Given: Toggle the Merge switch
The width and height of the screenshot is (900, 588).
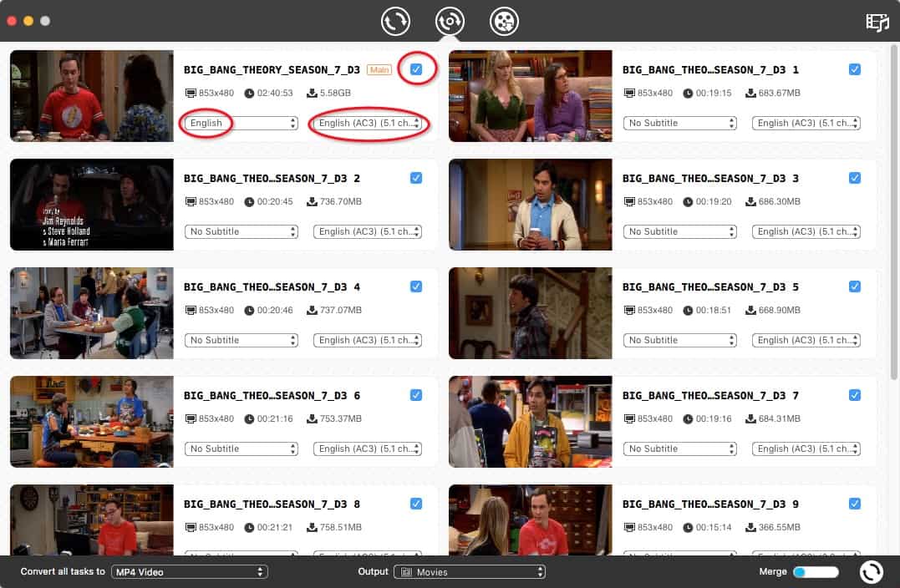Looking at the screenshot, I should 816,572.
